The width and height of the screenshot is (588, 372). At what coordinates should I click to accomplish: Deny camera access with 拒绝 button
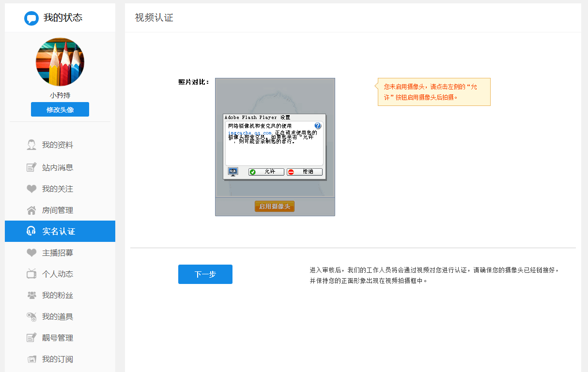click(x=305, y=172)
